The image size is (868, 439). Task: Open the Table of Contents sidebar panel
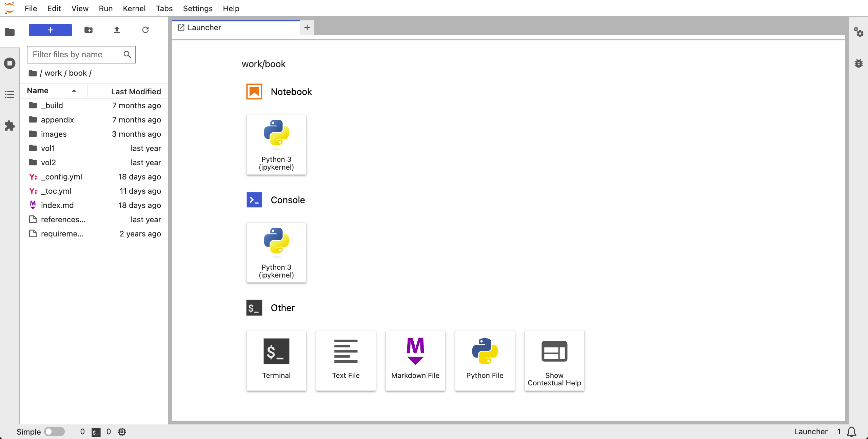[x=9, y=94]
